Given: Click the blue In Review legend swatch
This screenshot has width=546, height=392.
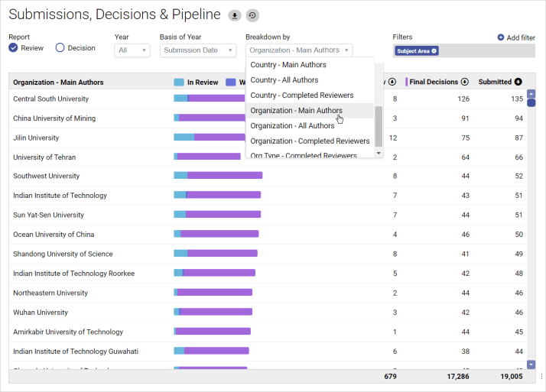Looking at the screenshot, I should tap(179, 83).
